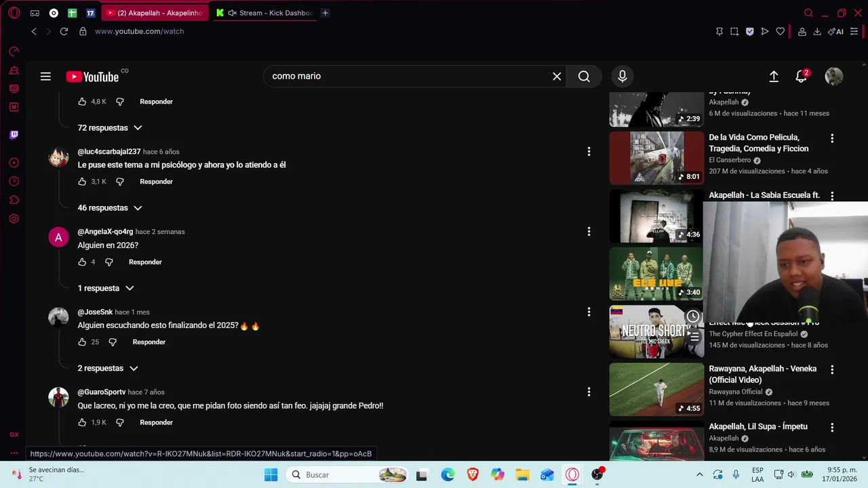868x488 pixels.
Task: Go back to previous page
Action: [x=34, y=31]
